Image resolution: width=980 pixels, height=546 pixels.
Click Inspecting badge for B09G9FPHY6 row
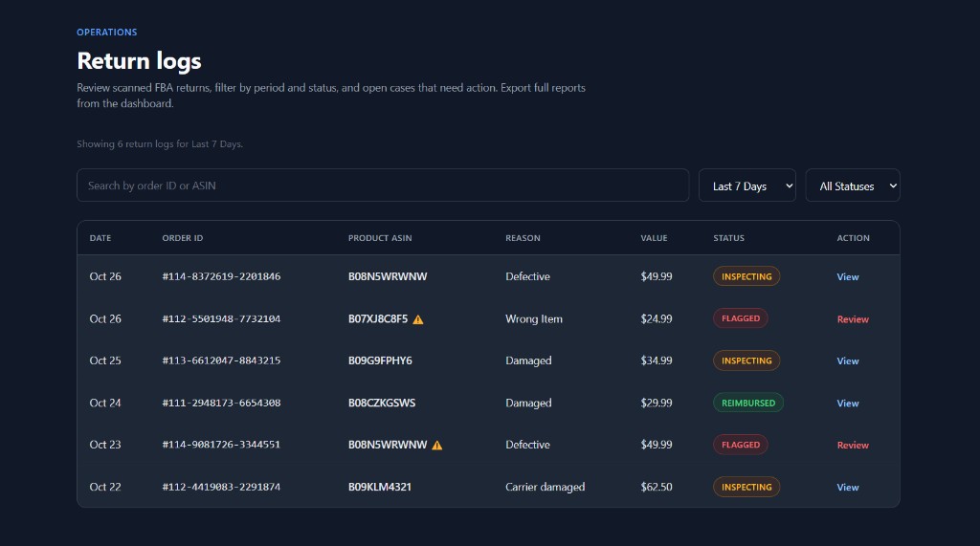coord(746,360)
